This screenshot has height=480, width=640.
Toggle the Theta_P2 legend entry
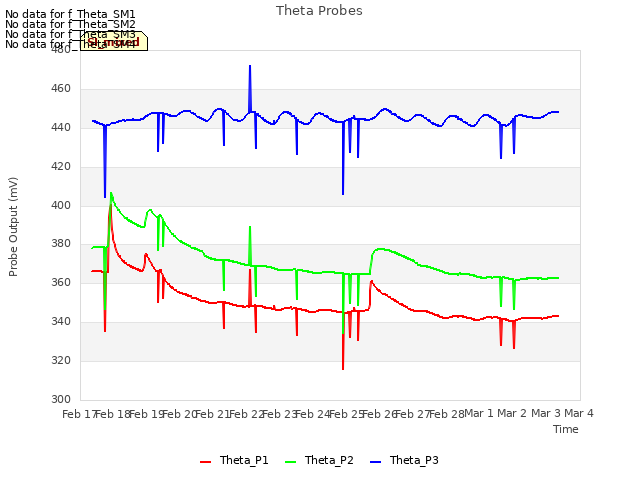[319, 460]
